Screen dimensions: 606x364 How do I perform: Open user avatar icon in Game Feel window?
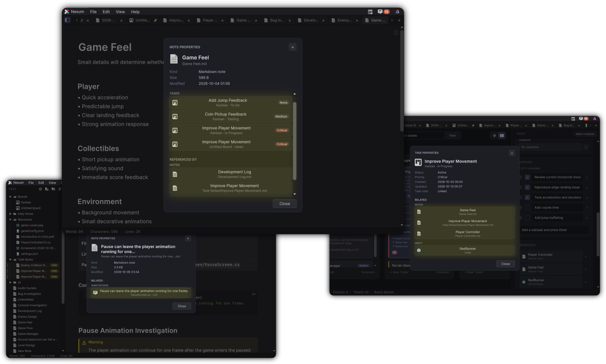(x=397, y=12)
